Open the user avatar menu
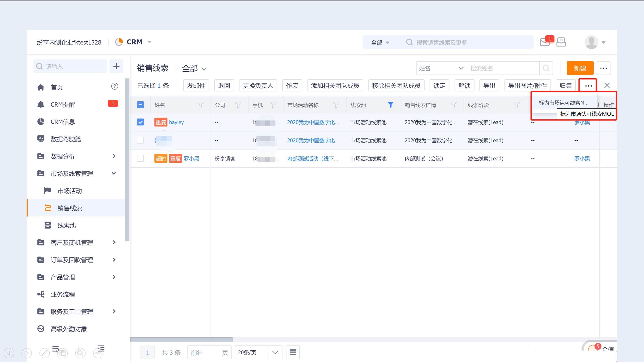Image resolution: width=644 pixels, height=363 pixels. point(595,42)
